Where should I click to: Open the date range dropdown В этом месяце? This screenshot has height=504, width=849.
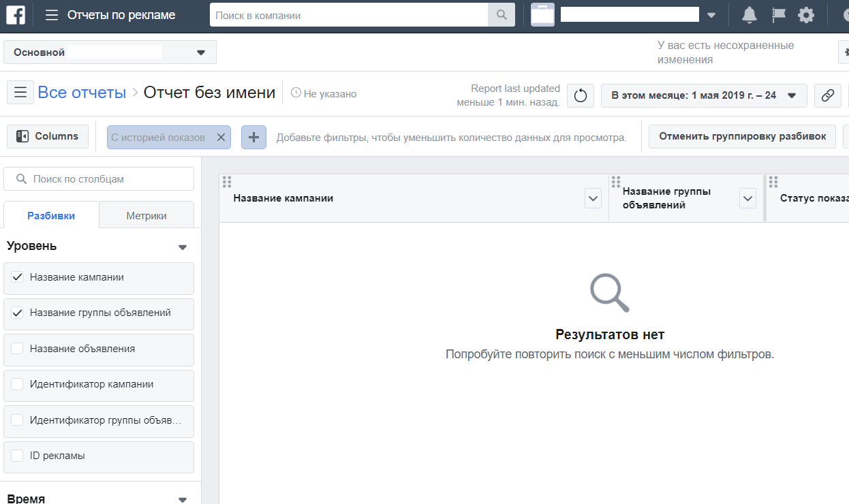click(703, 95)
